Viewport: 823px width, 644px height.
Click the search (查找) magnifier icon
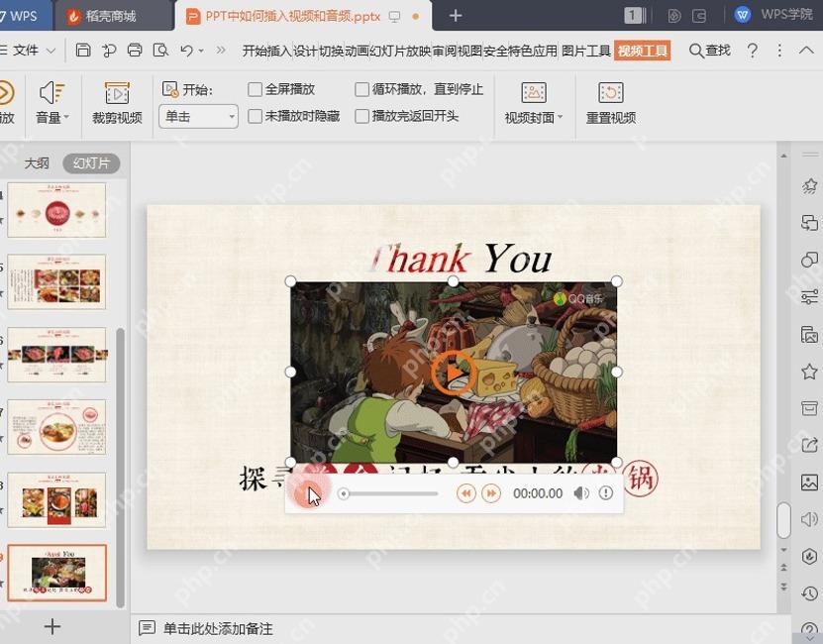[696, 51]
